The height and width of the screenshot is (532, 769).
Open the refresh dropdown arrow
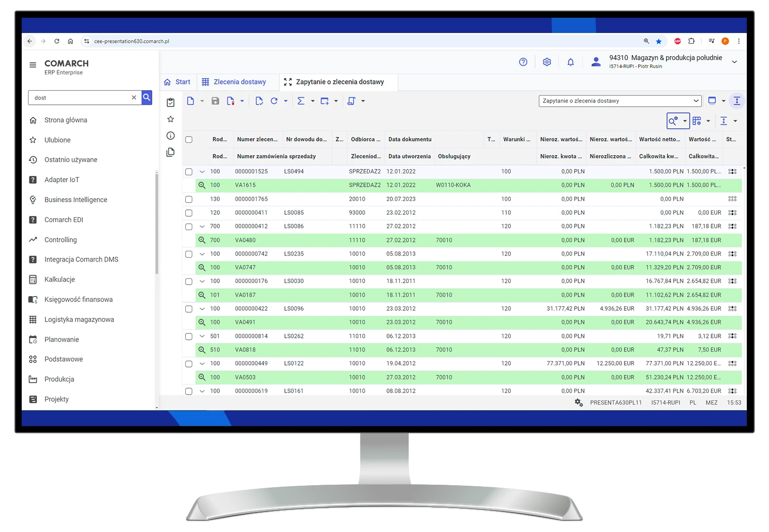(285, 101)
